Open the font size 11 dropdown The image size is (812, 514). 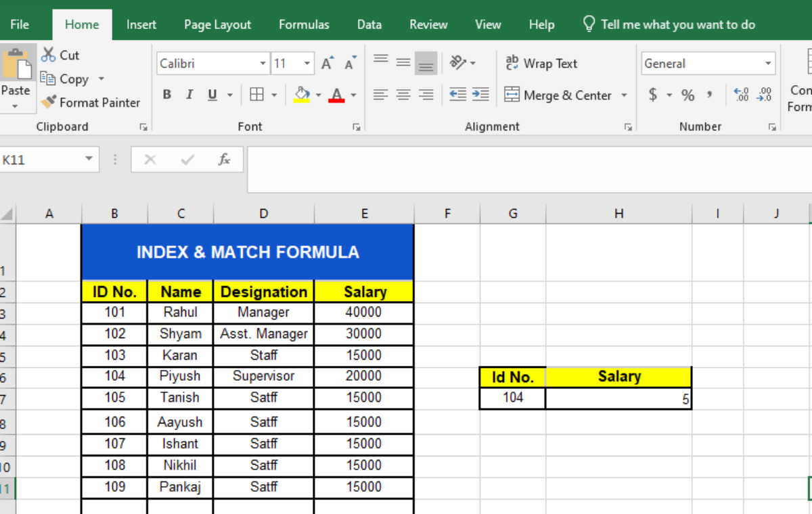point(307,64)
